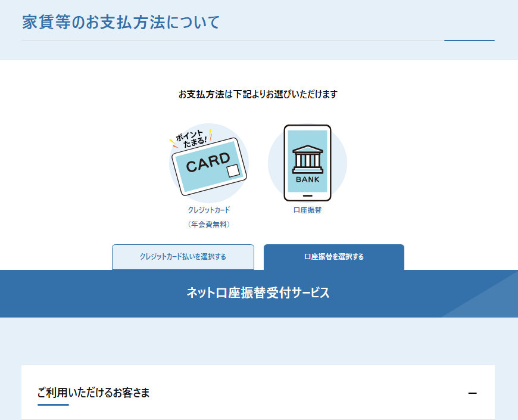Click the bank smartphone illustration
This screenshot has height=420, width=518.
coord(307,163)
